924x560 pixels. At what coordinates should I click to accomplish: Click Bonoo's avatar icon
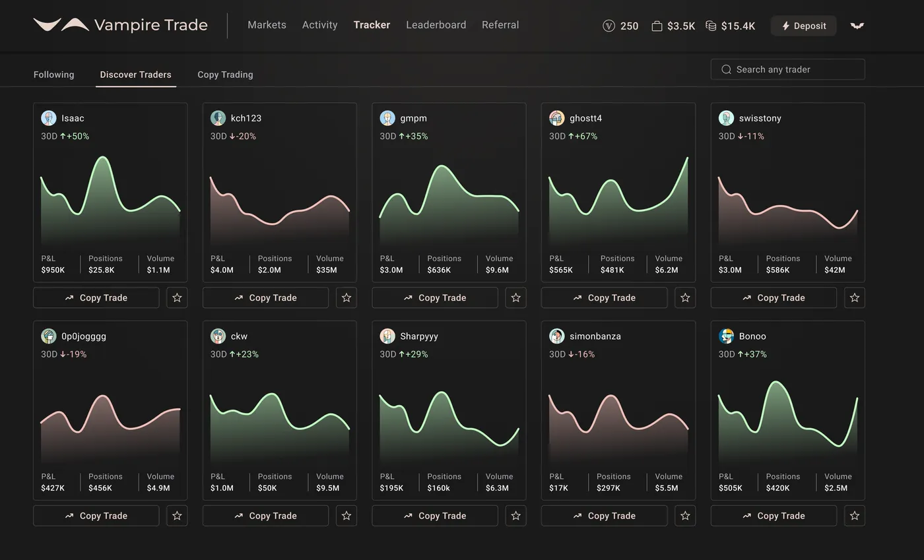coord(726,336)
